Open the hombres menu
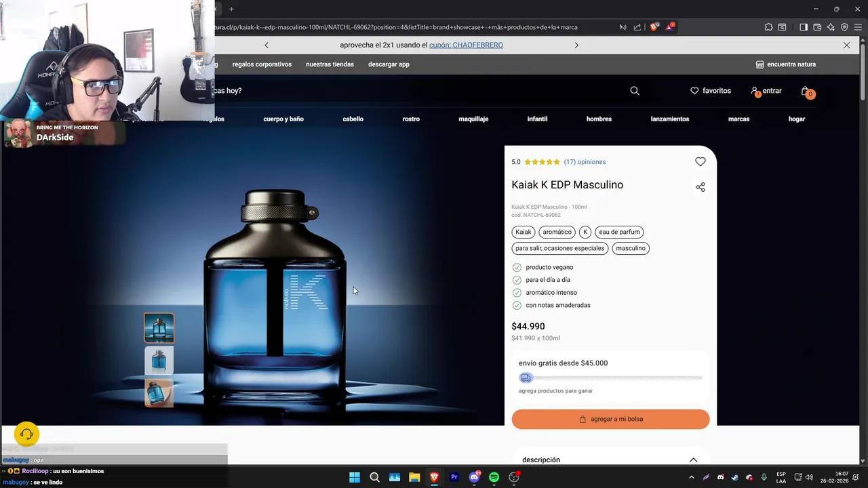The height and width of the screenshot is (488, 868). pos(599,119)
